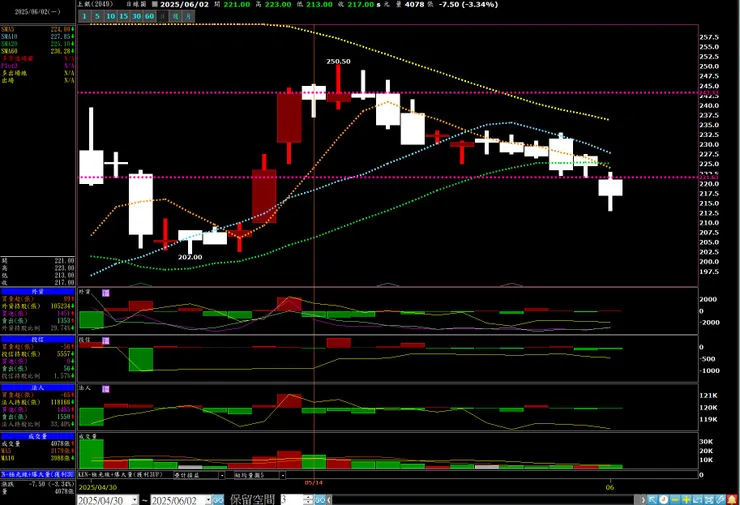
Task: Click the highlighted strategy row below volume panel
Action: coord(38,474)
